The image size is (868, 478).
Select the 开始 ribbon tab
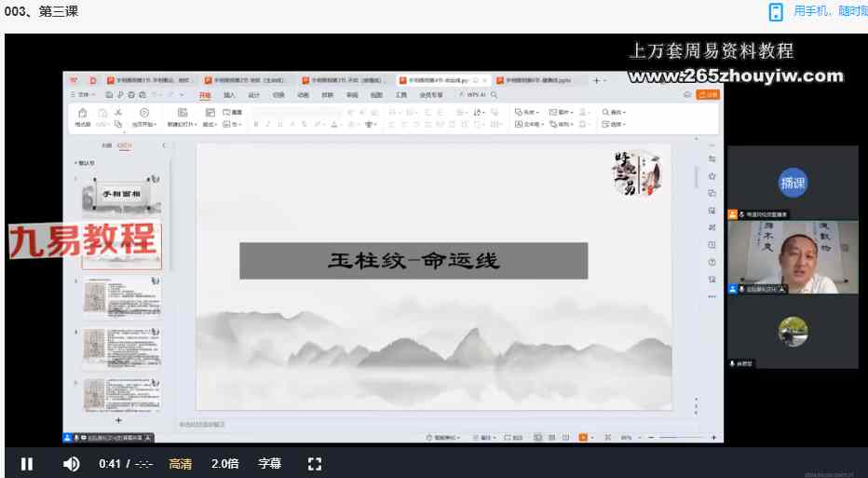tap(205, 95)
